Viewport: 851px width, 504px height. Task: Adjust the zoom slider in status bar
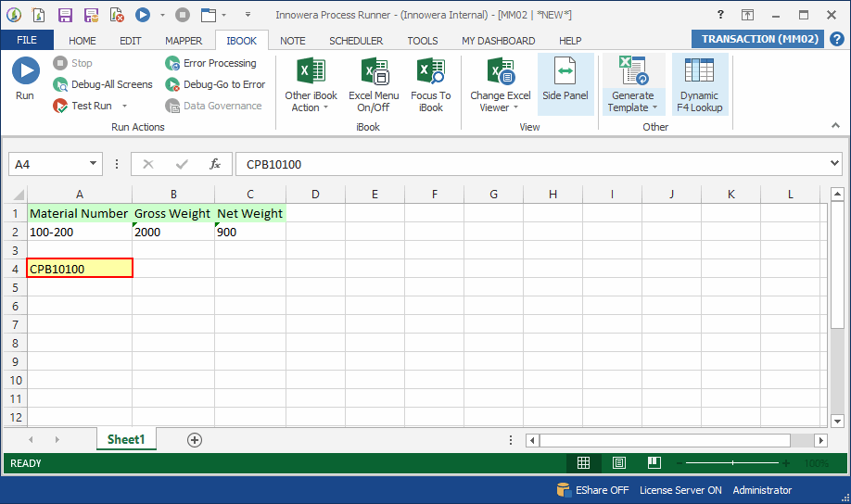point(732,463)
